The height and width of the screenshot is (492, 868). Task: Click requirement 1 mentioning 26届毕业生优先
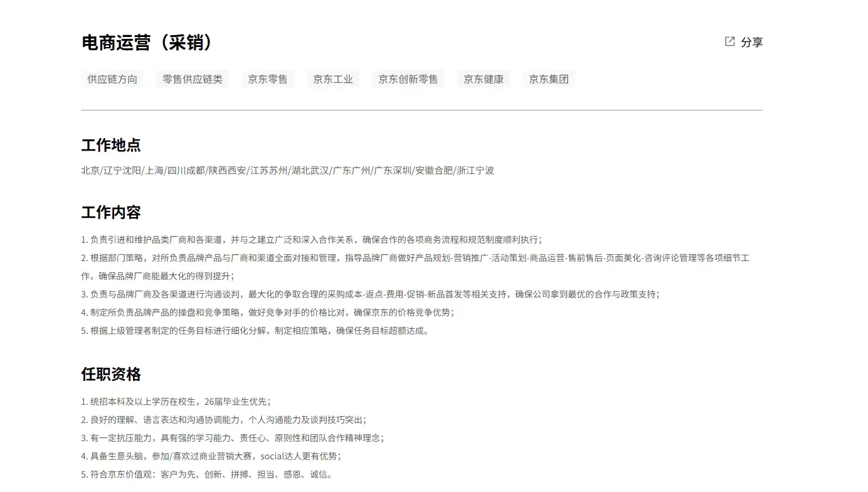click(176, 402)
